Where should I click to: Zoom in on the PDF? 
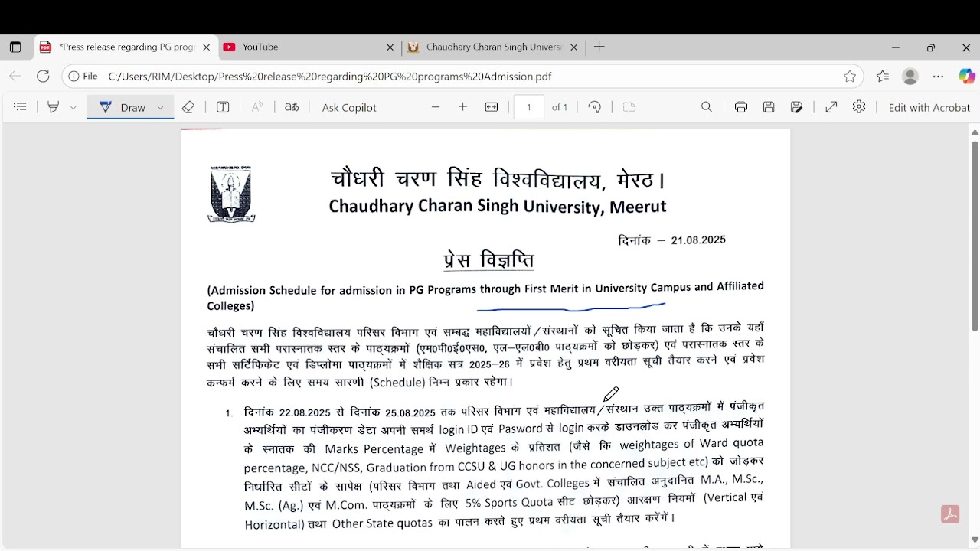click(x=462, y=107)
